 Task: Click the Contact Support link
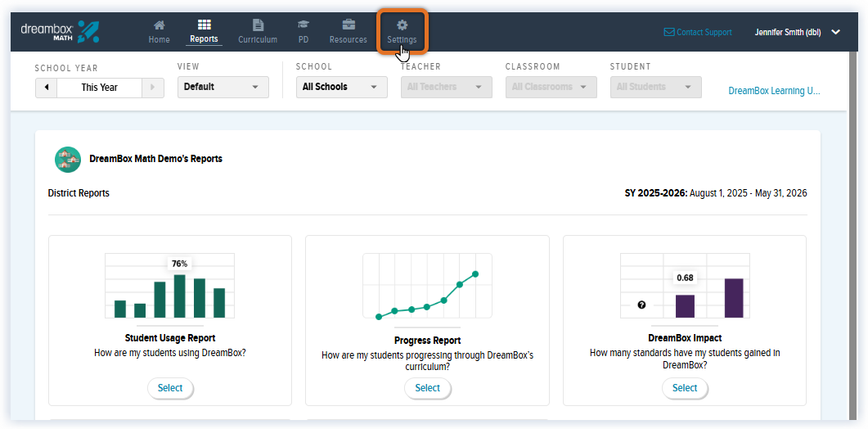tap(698, 32)
